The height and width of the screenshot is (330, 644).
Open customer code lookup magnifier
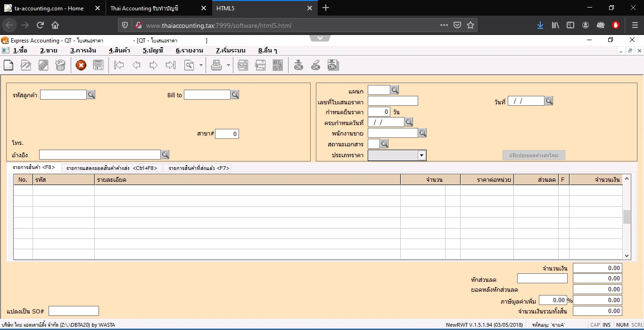[91, 95]
